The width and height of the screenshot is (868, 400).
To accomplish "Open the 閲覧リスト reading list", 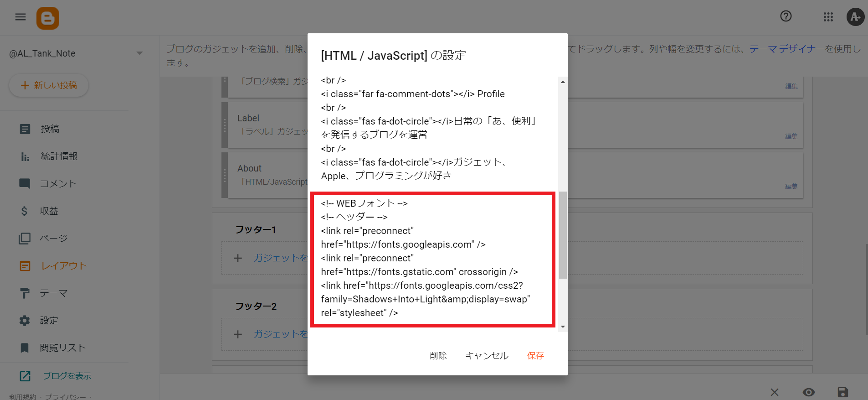I will 63,348.
